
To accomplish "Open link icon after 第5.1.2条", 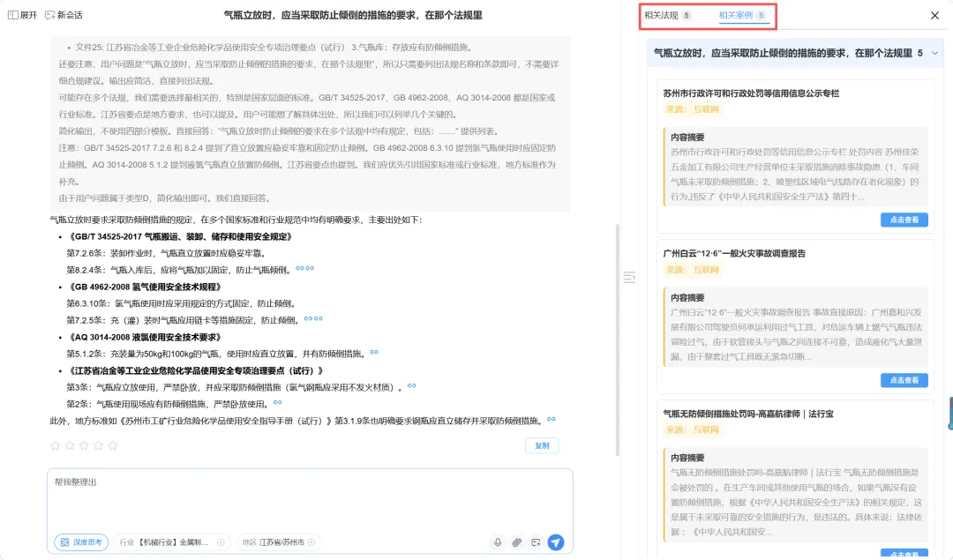I will pos(374,352).
